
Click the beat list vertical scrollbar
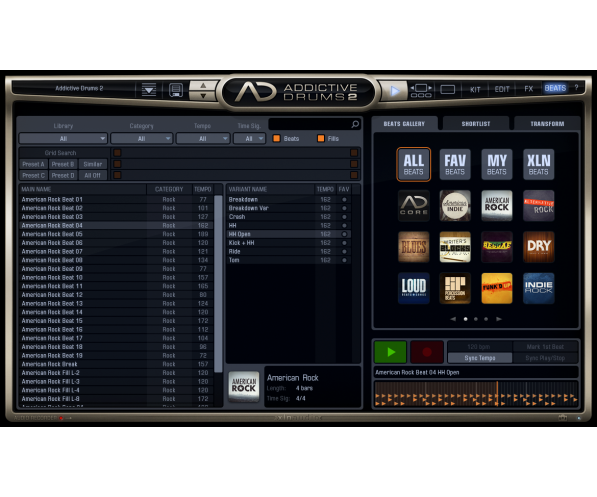coord(218,284)
